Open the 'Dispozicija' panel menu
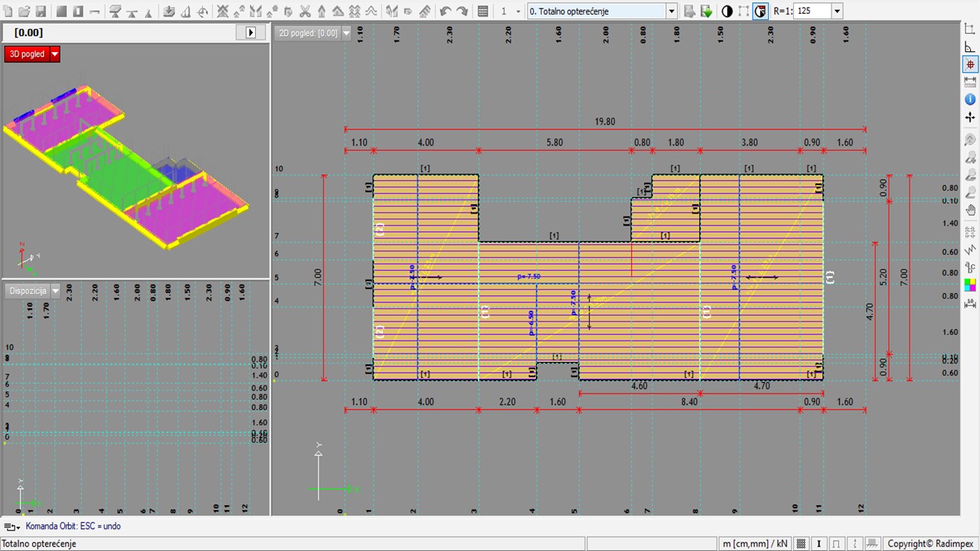 tap(55, 291)
